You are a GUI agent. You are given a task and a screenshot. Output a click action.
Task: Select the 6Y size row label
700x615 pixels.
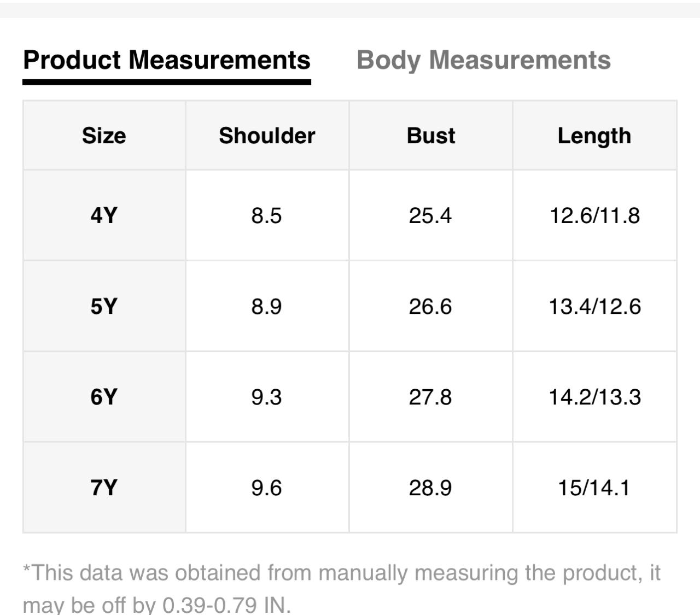(104, 397)
